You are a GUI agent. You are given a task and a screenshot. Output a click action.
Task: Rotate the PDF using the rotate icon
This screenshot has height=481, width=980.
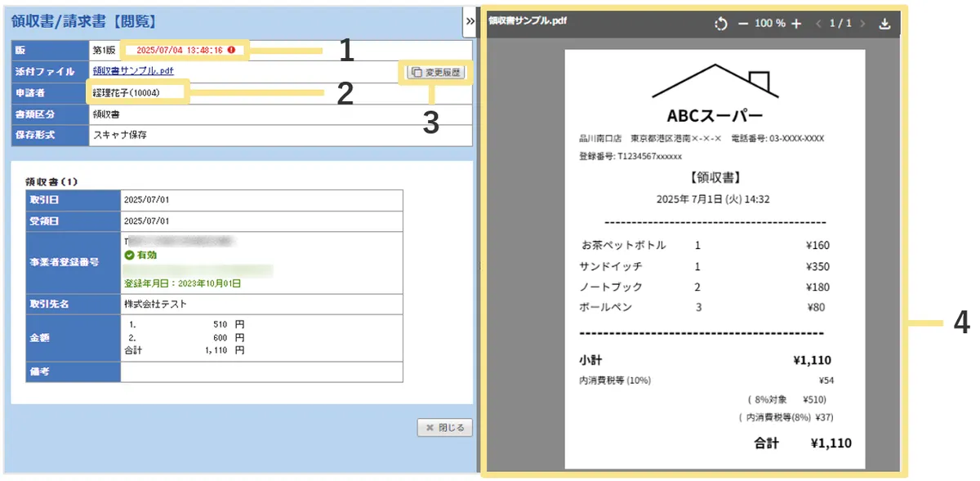pos(720,24)
